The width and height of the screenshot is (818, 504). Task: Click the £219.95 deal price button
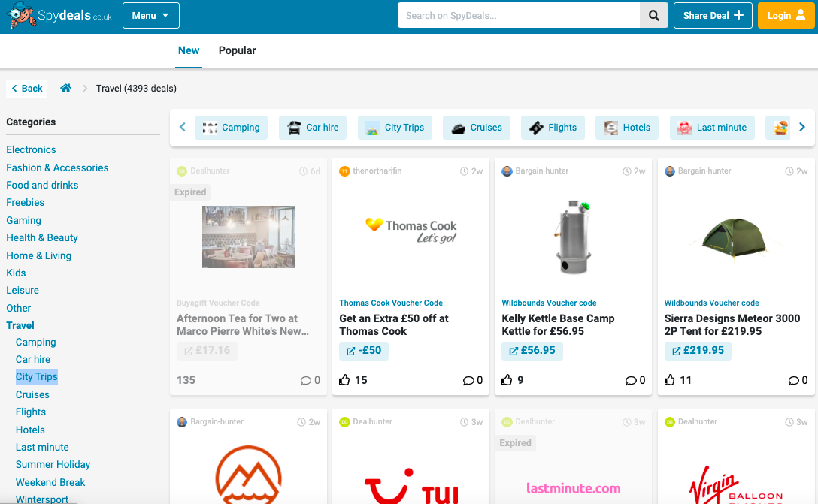point(698,351)
